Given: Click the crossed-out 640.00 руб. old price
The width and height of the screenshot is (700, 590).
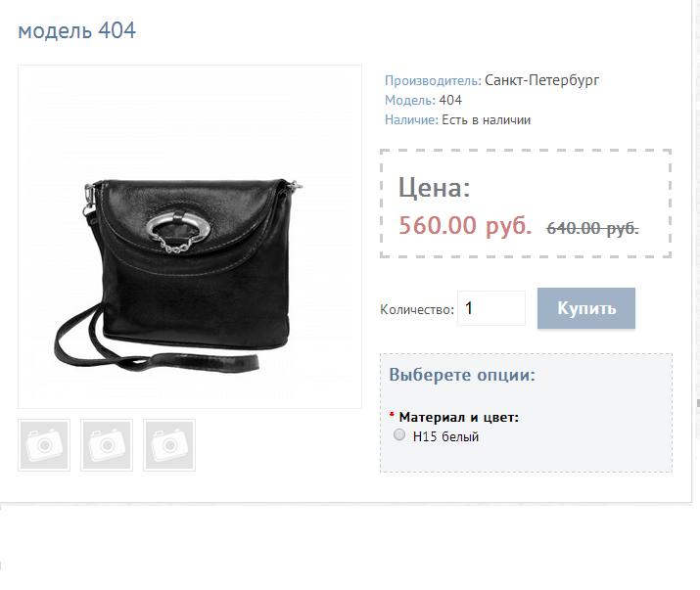Looking at the screenshot, I should 592,228.
